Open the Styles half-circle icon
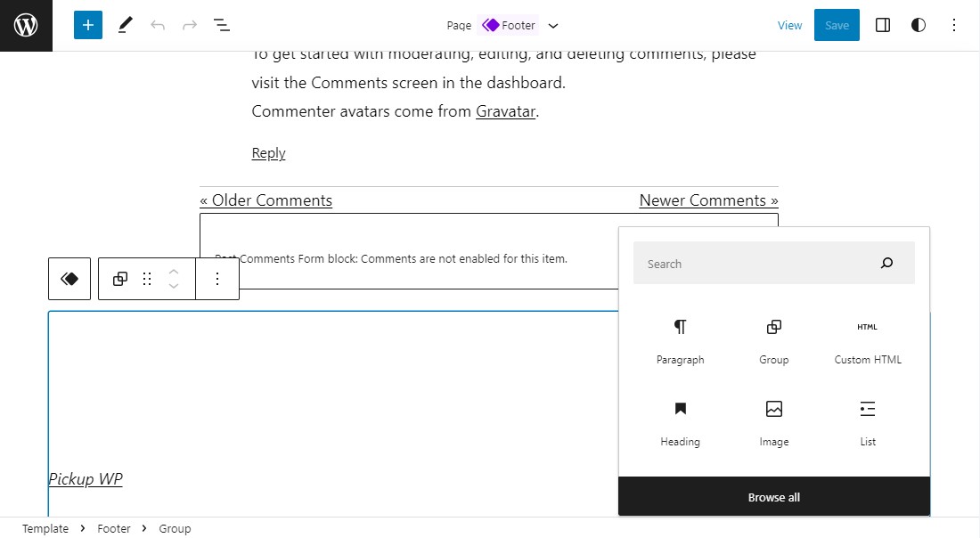 coord(919,25)
